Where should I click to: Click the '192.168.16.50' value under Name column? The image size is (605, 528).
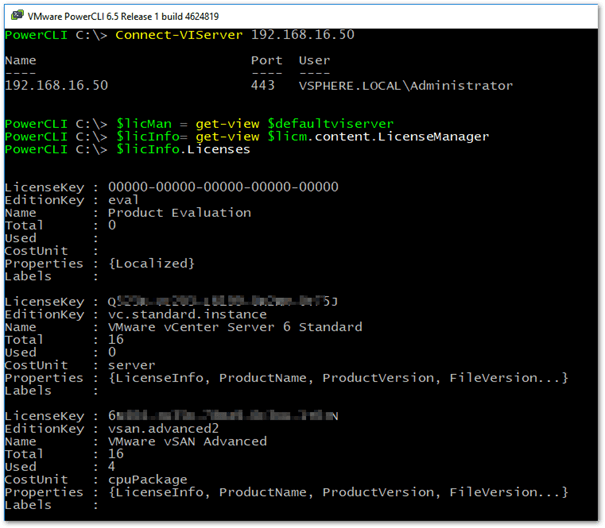pyautogui.click(x=56, y=85)
